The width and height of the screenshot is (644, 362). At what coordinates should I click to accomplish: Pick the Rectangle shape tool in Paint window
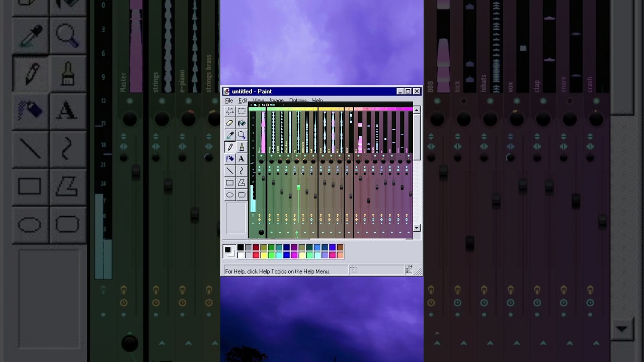point(230,183)
